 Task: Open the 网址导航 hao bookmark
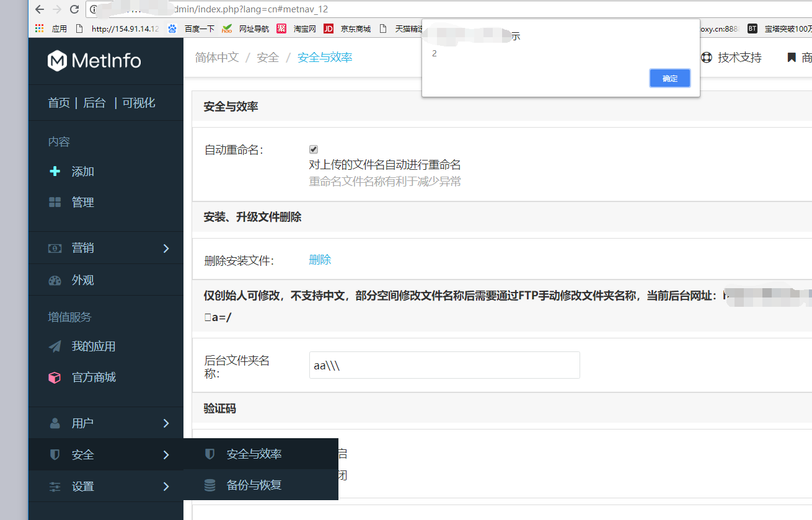(245, 29)
